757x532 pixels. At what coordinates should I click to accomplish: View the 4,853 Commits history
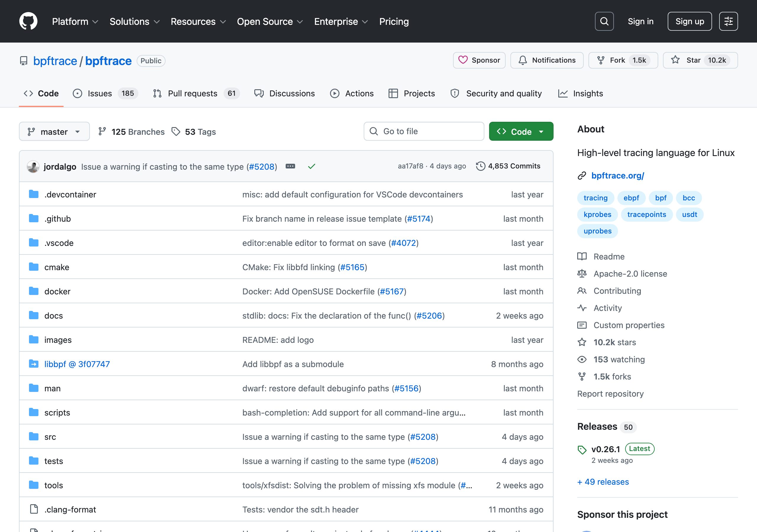tap(508, 166)
